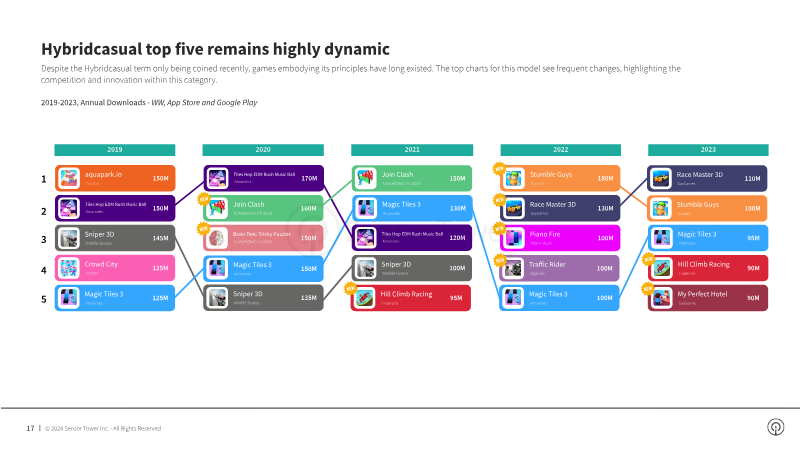This screenshot has height=450, width=800.
Task: Click the Sensor Tower logo in footer
Action: click(776, 427)
